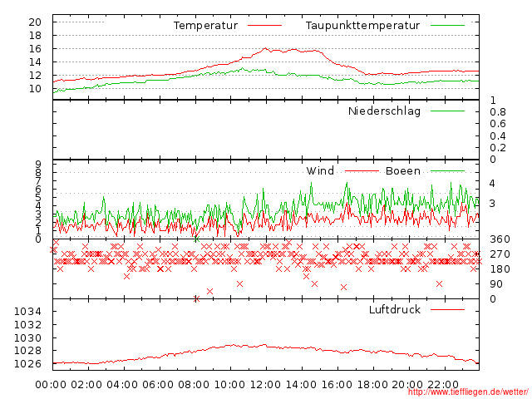Image resolution: width=532 pixels, height=399 pixels.
Task: Click the 22:00 time axis label
Action: 443,385
